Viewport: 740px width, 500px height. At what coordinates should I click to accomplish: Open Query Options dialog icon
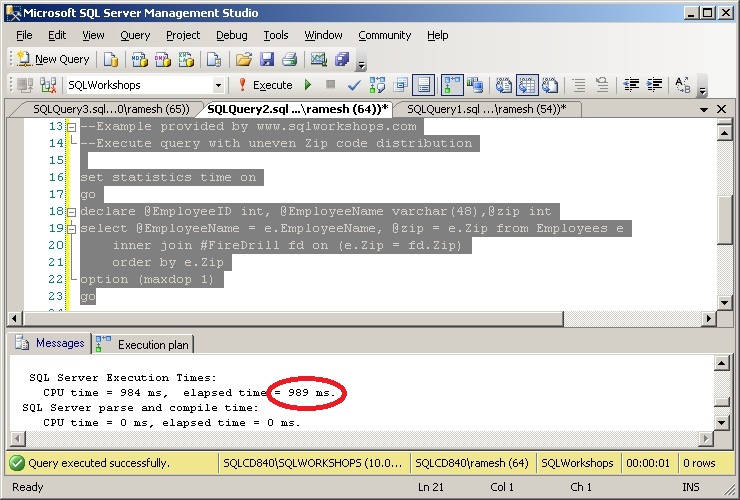400,85
